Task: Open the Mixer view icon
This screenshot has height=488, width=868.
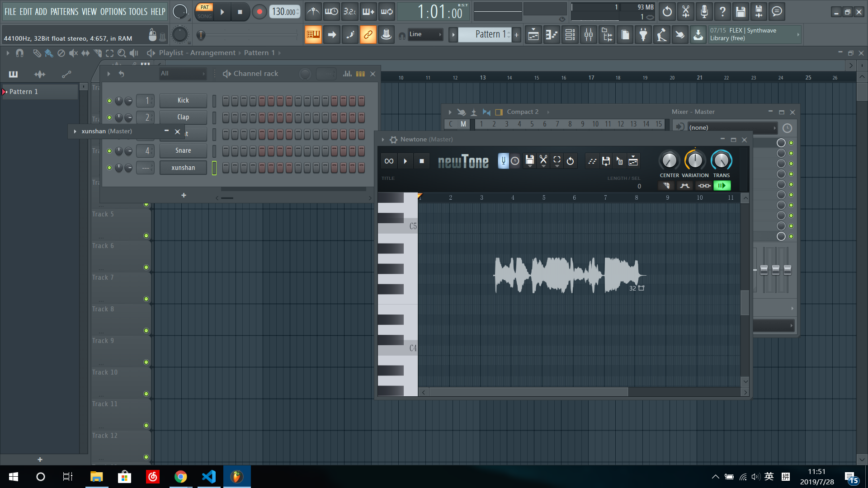Action: [x=589, y=35]
